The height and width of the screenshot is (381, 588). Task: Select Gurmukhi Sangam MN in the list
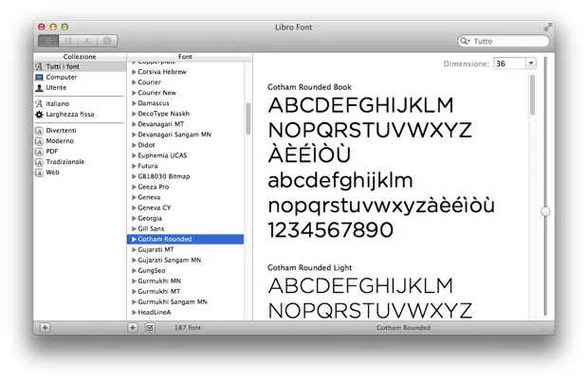click(173, 302)
